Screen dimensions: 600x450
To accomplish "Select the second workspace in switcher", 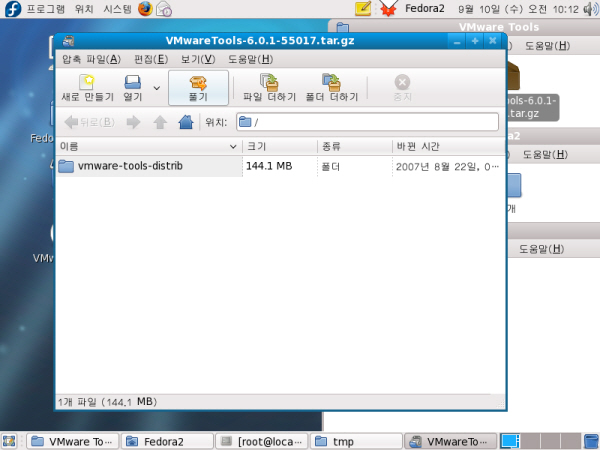I will point(531,441).
